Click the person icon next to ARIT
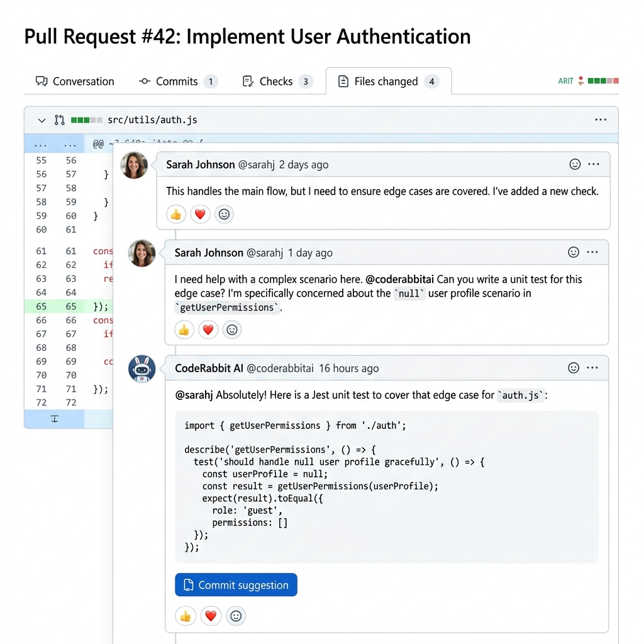The image size is (644, 644). pos(580,80)
